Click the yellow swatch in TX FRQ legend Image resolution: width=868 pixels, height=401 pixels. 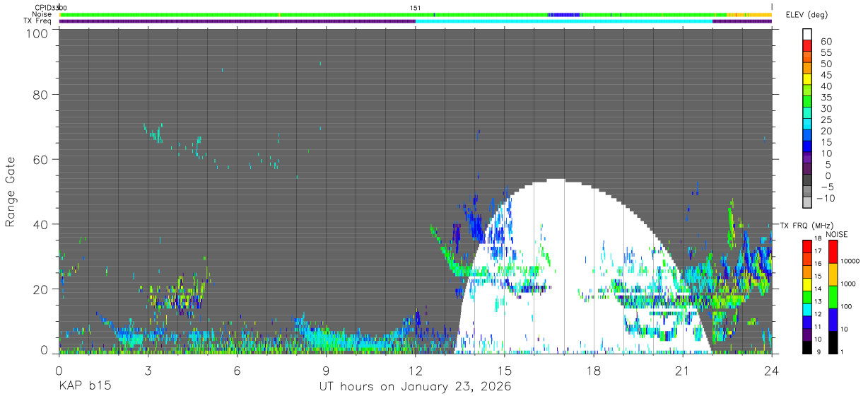click(x=807, y=284)
